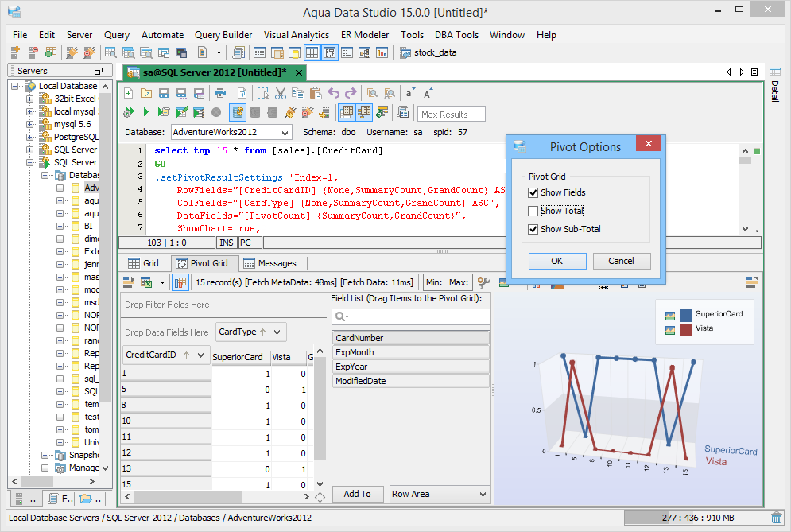Screen dimensions: 791x532
Task: Open the DBA Tools menu
Action: click(456, 35)
